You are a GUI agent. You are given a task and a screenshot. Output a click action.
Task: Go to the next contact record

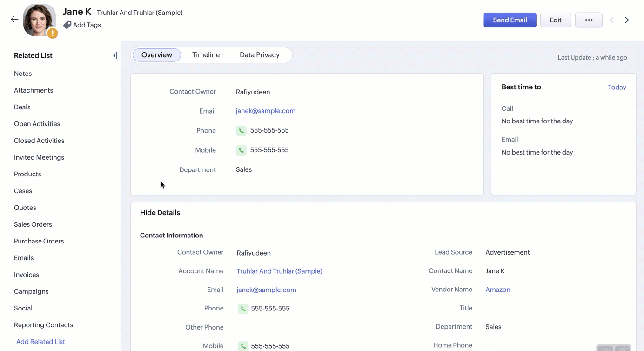click(627, 20)
